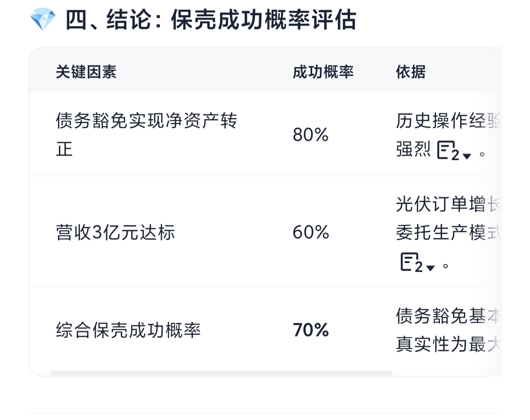Click the 债务豁免实现净资产转正 cell
The height and width of the screenshot is (420, 530).
click(x=146, y=135)
